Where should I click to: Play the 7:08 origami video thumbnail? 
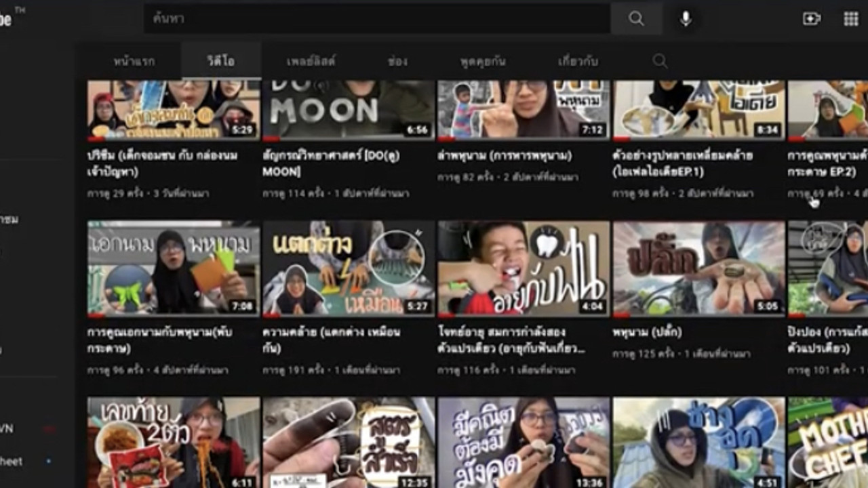pyautogui.click(x=174, y=268)
